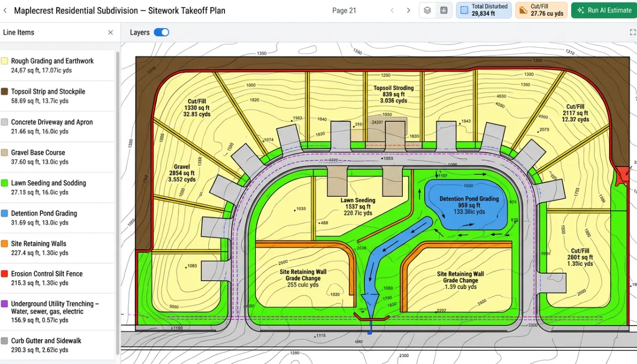637x364 pixels.
Task: Expand the plan view to fullscreen
Action: click(x=632, y=32)
